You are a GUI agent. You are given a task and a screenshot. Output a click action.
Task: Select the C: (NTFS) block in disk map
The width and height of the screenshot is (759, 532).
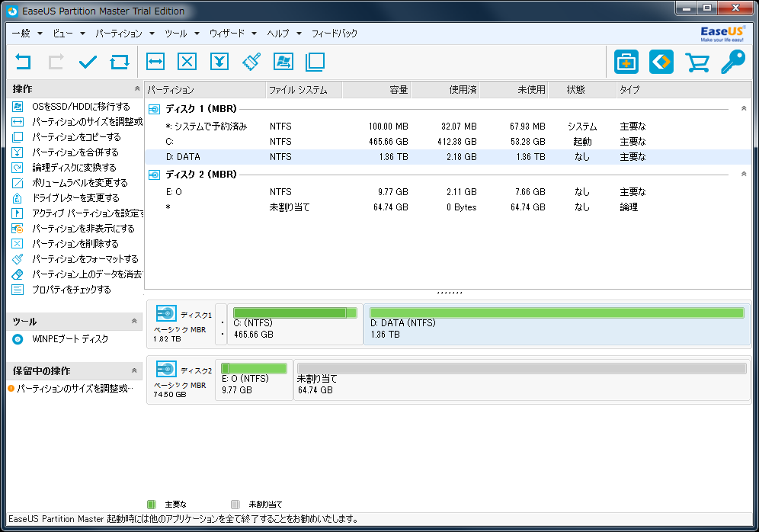295,325
